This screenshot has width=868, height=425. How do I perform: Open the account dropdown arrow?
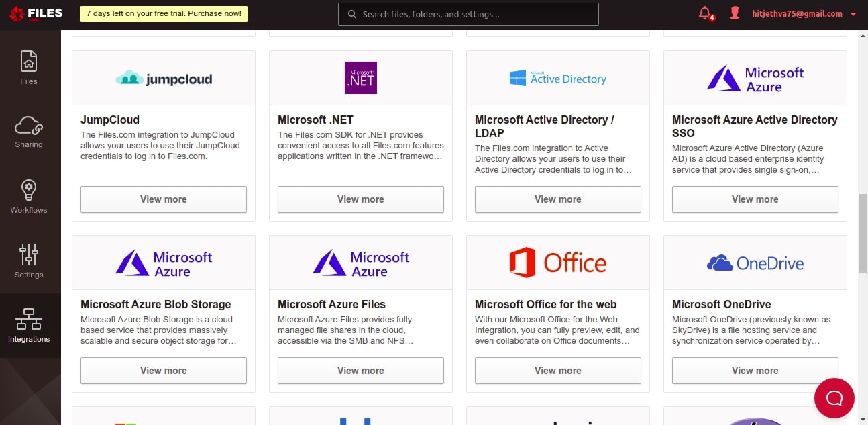(853, 14)
